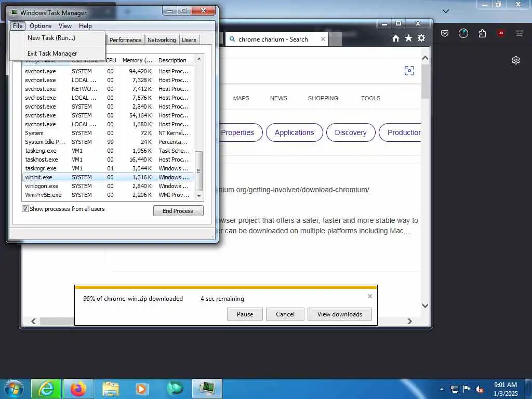Open the Windows Start menu orb

coord(14,389)
